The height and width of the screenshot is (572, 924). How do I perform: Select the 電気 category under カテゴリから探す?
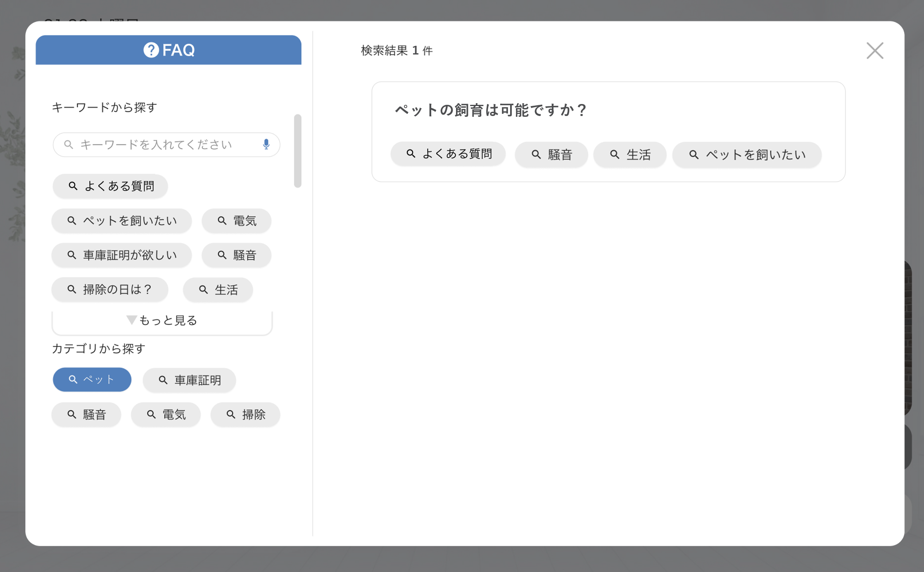(166, 414)
